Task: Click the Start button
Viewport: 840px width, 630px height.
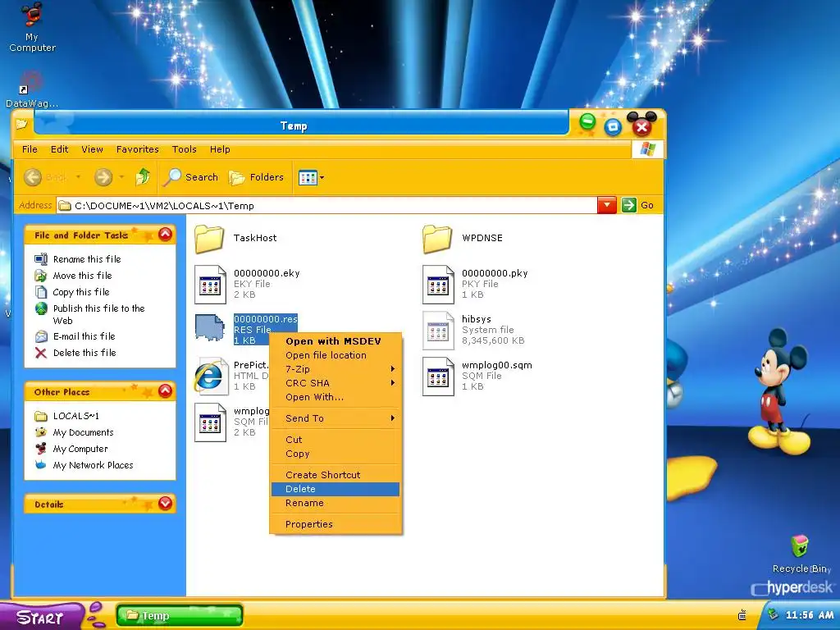Action: point(42,617)
